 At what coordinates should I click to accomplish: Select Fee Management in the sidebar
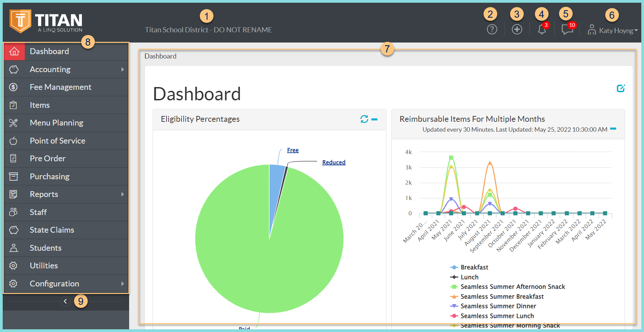pos(60,87)
